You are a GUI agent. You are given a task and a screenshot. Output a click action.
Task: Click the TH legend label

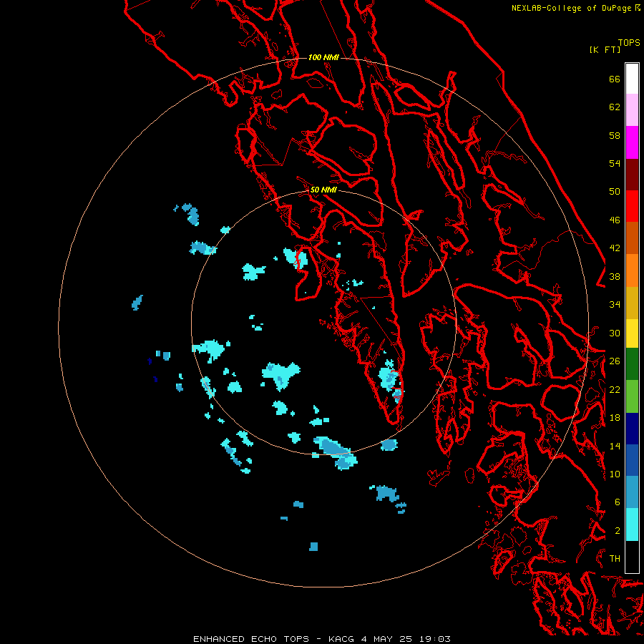pos(615,559)
